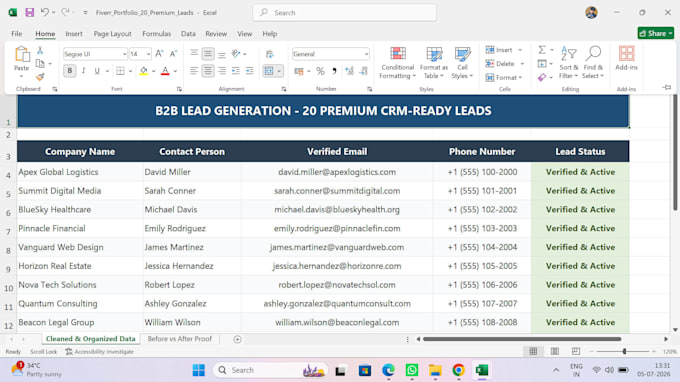Click Accessibility: Investigate in status bar
The image size is (680, 382).
pos(100,352)
